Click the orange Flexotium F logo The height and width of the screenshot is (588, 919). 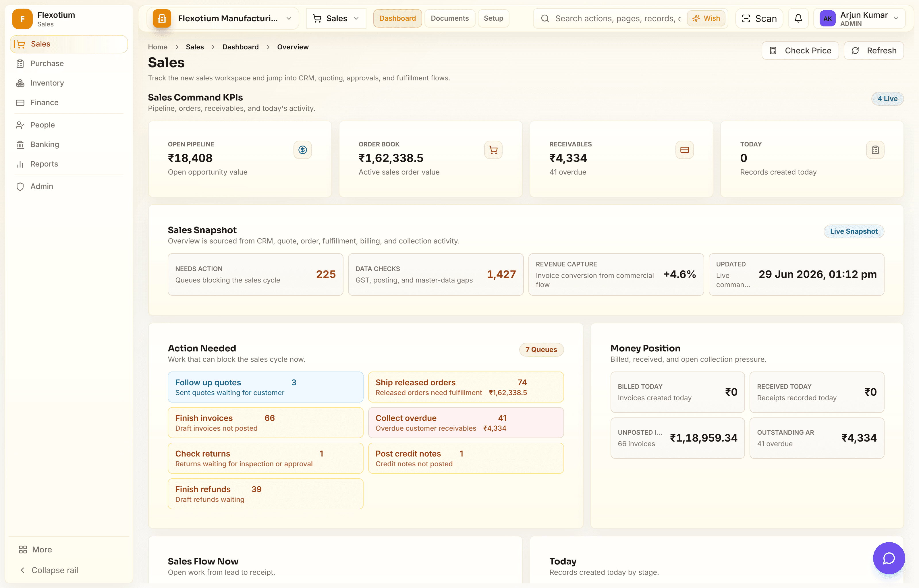click(22, 19)
